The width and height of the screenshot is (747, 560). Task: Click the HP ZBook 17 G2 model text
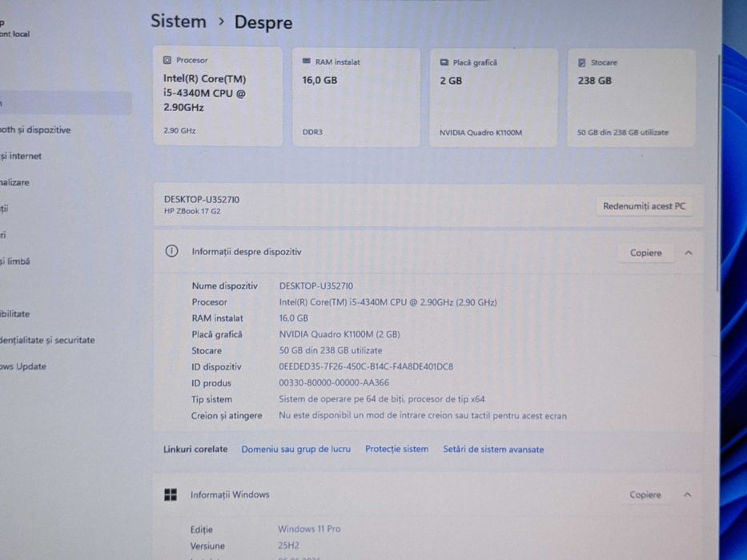coord(192,211)
